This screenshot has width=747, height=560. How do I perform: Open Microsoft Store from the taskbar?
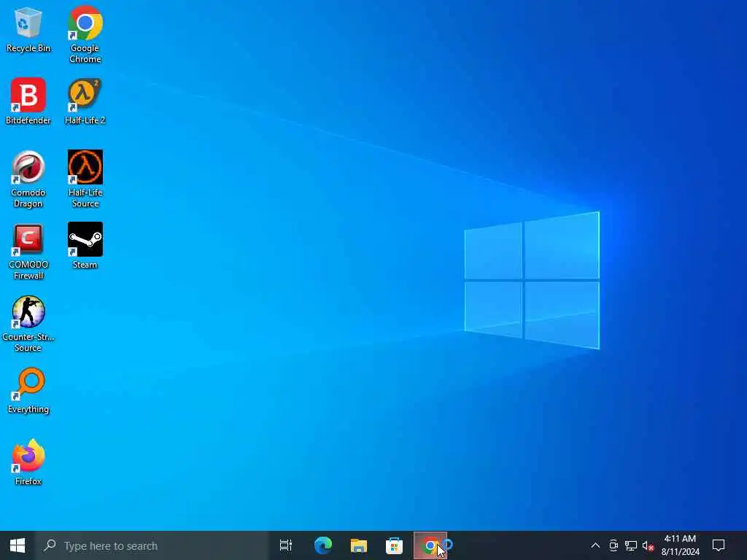pos(395,545)
